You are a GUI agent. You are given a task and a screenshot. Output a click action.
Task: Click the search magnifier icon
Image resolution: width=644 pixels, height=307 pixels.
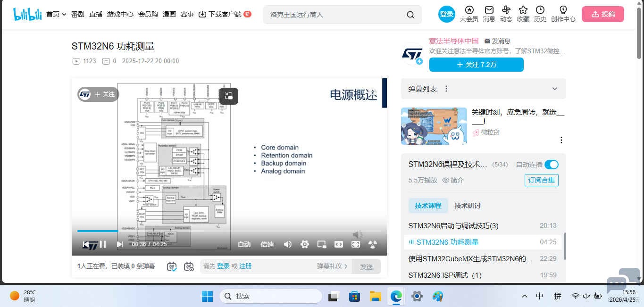(410, 15)
